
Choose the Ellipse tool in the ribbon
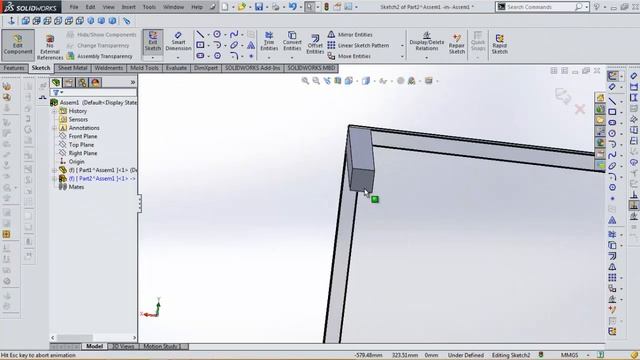click(x=234, y=45)
